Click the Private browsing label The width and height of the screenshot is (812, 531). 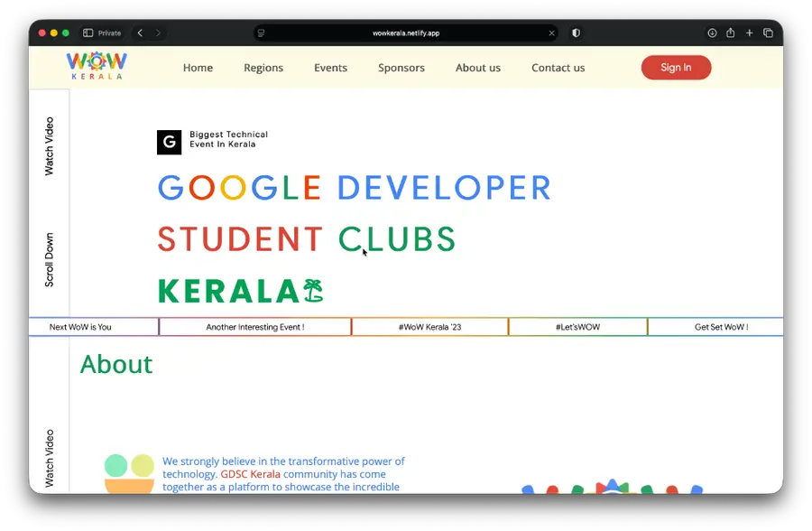coord(109,33)
